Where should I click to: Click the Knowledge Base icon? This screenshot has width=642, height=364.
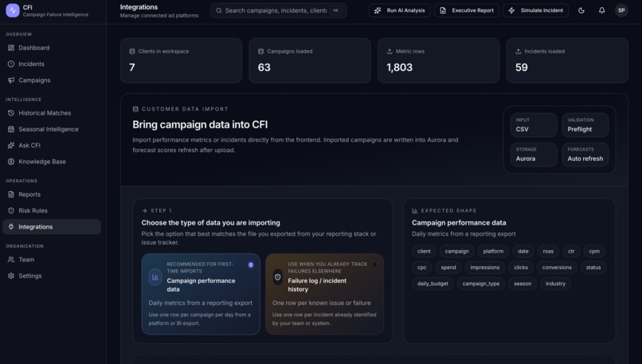[x=11, y=162]
